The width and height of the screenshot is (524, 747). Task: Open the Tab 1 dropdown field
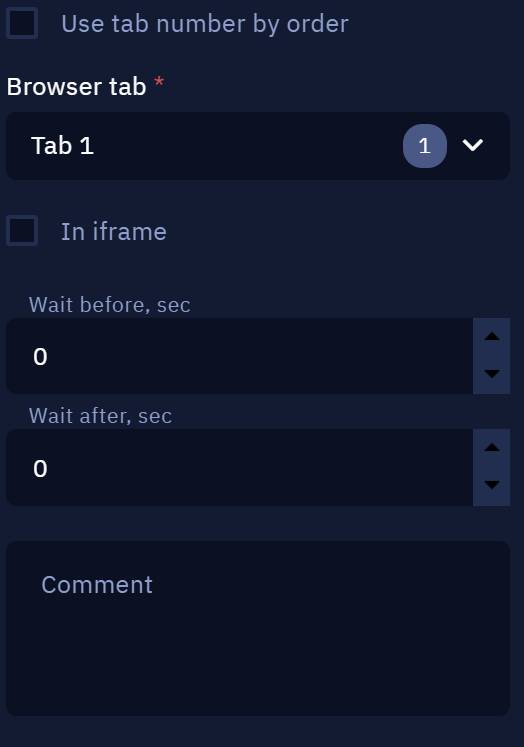(x=258, y=146)
